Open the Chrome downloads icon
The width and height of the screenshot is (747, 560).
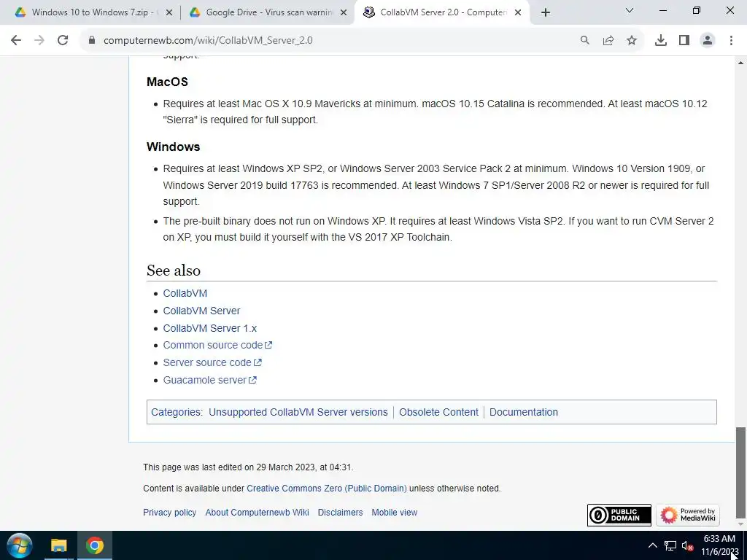(x=661, y=41)
